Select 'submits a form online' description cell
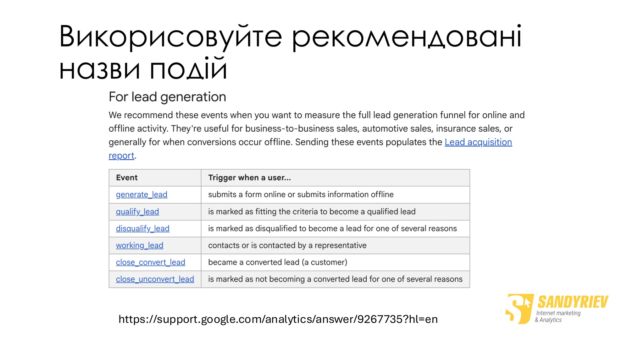 tap(336, 195)
